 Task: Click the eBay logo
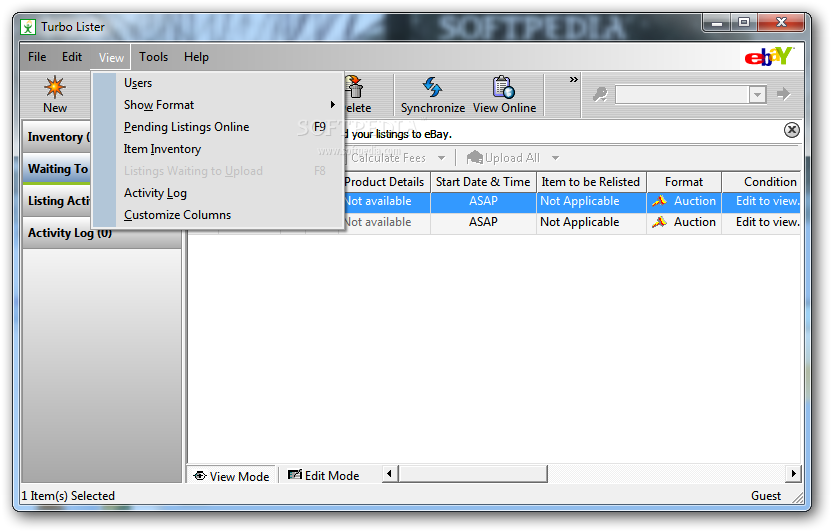point(769,56)
